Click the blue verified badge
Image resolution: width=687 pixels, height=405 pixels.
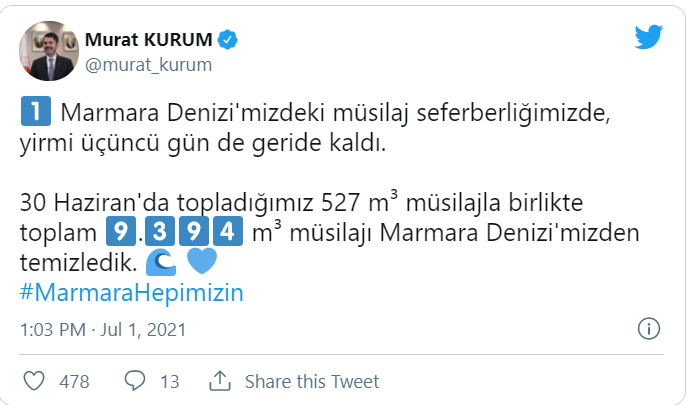coord(229,40)
